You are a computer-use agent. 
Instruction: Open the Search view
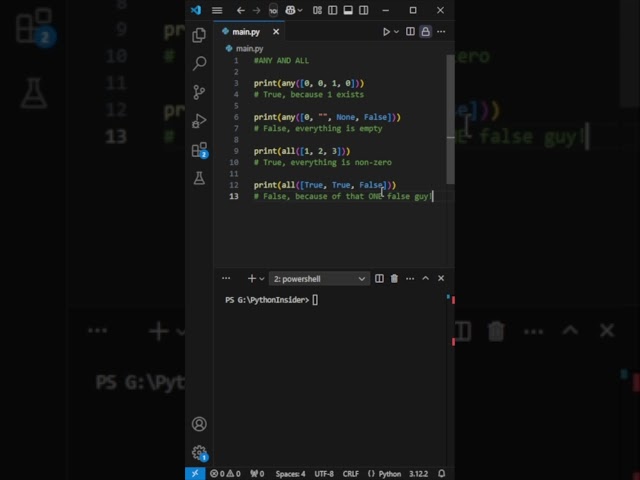tap(199, 63)
